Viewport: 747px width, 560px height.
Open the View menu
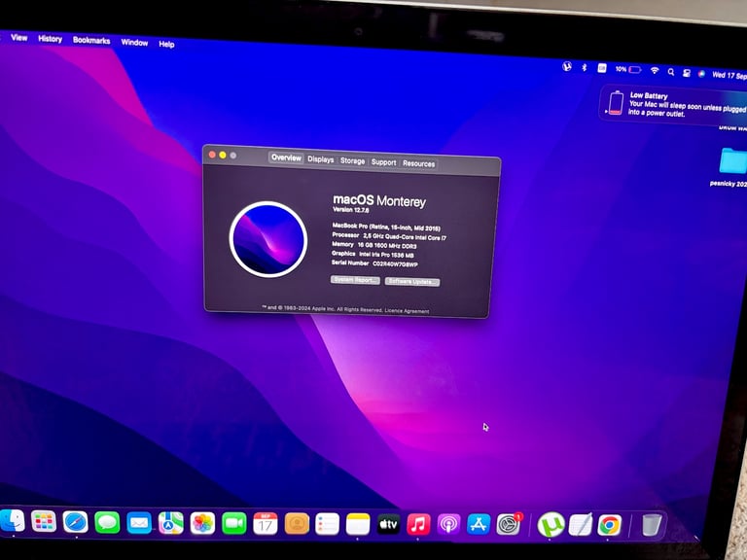pos(19,38)
